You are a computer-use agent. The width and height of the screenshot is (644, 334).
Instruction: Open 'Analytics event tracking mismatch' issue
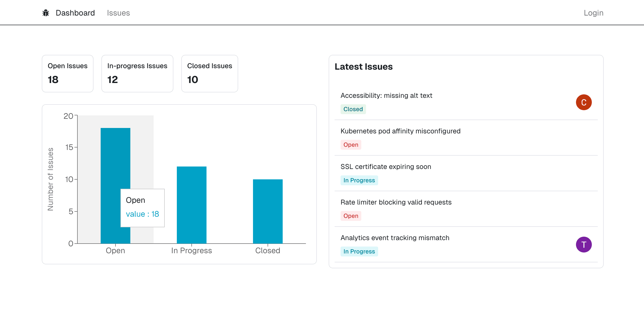coord(394,238)
